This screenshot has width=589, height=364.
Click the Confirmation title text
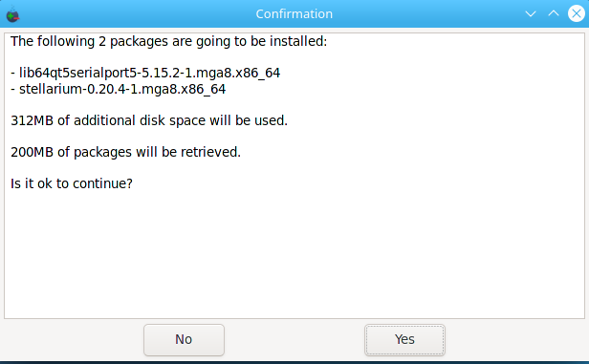click(x=294, y=14)
